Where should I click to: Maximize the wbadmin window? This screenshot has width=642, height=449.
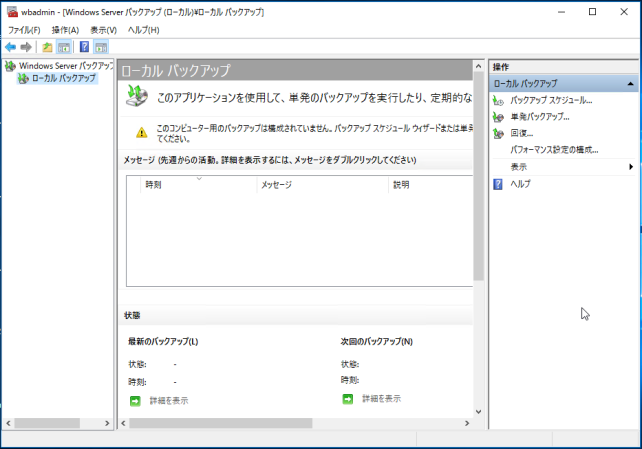click(592, 12)
